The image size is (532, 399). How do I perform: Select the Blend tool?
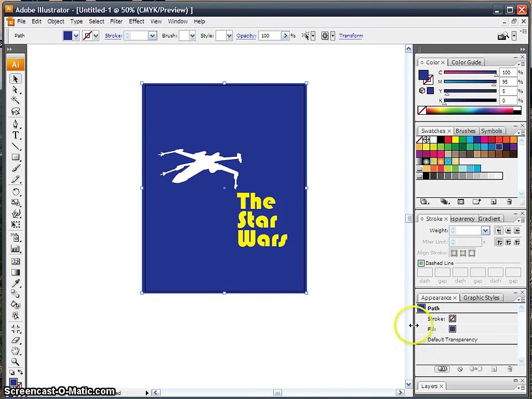point(16,294)
